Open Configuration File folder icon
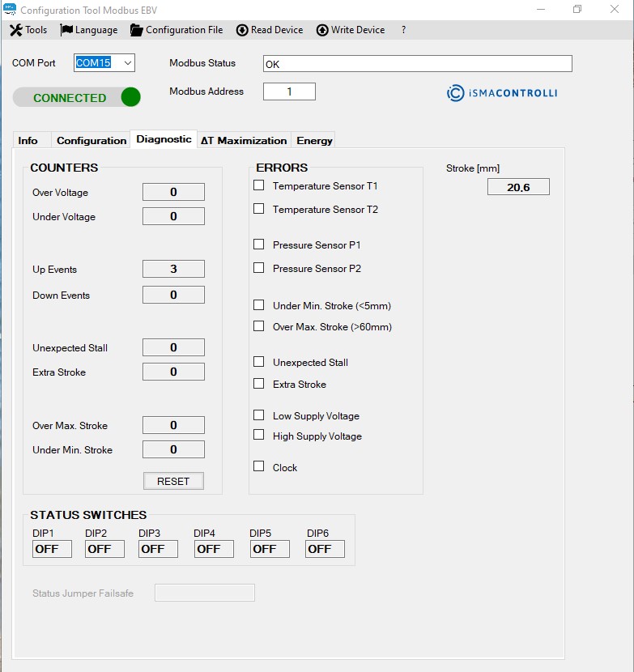 [137, 30]
